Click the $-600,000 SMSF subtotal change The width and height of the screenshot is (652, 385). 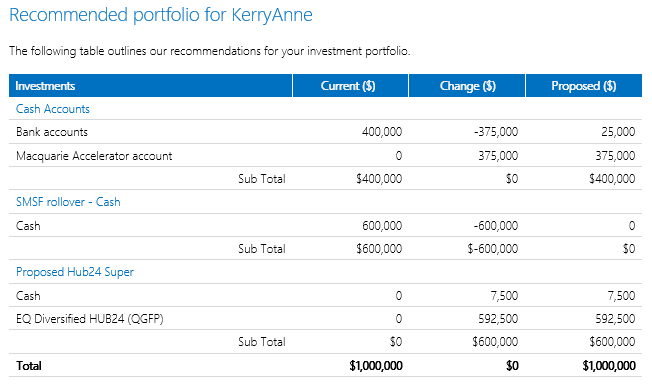pyautogui.click(x=493, y=249)
